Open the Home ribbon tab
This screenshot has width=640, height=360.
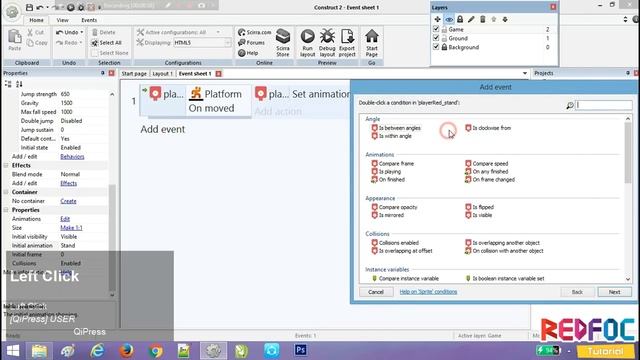(x=36, y=20)
